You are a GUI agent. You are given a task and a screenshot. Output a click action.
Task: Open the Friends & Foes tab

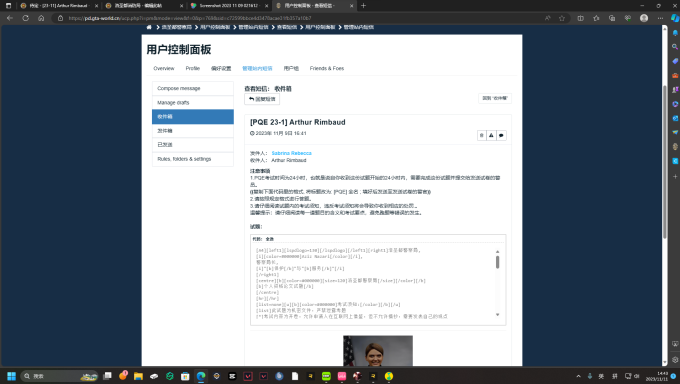click(327, 69)
